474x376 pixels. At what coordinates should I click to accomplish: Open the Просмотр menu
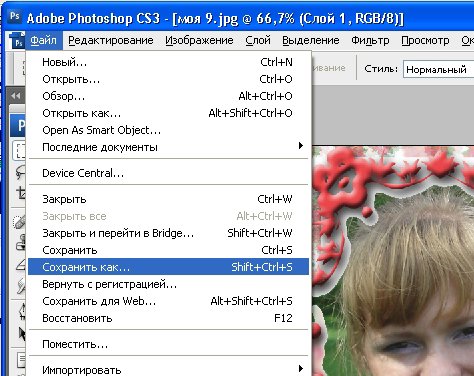click(425, 40)
